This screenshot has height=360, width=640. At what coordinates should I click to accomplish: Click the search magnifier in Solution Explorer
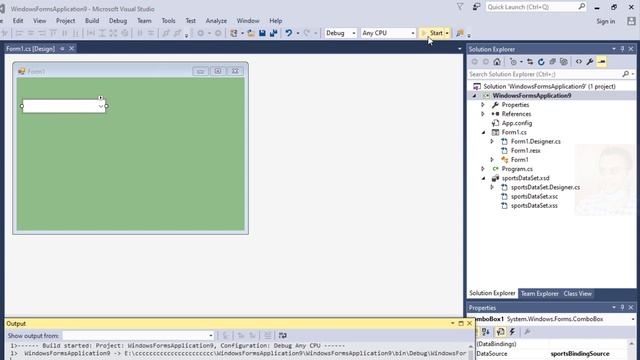(625, 74)
